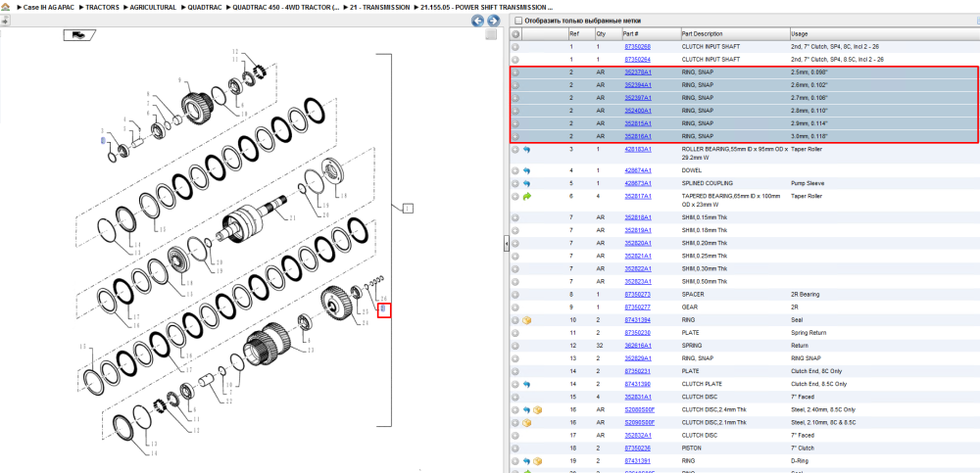Screen dimensions: 980x473
Task: Add SPACER 87350273 with its plus icon
Action: (x=515, y=295)
